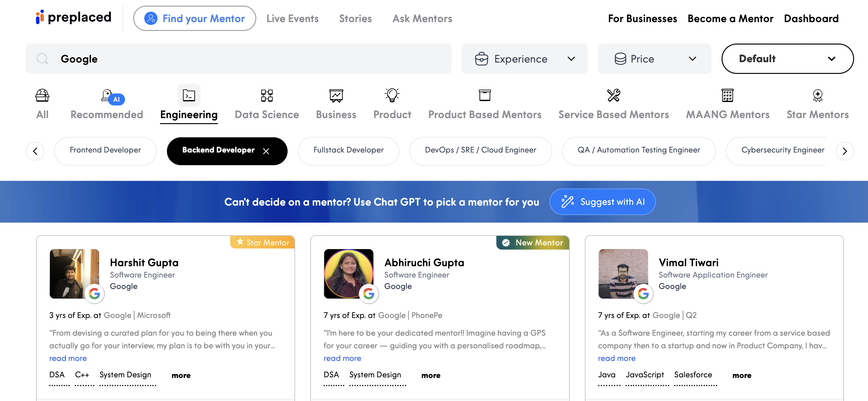Read more of Abhiruchi Gupta's bio
The height and width of the screenshot is (401, 868).
pyautogui.click(x=342, y=358)
